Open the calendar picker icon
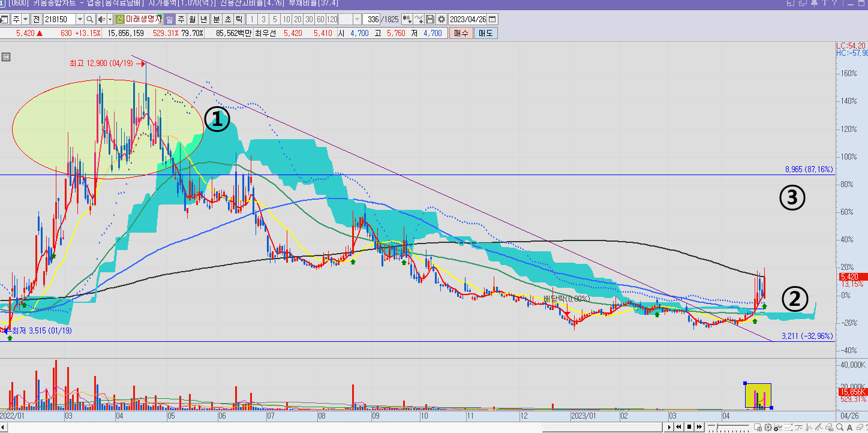Screen dimensions: 868x433 [492, 19]
